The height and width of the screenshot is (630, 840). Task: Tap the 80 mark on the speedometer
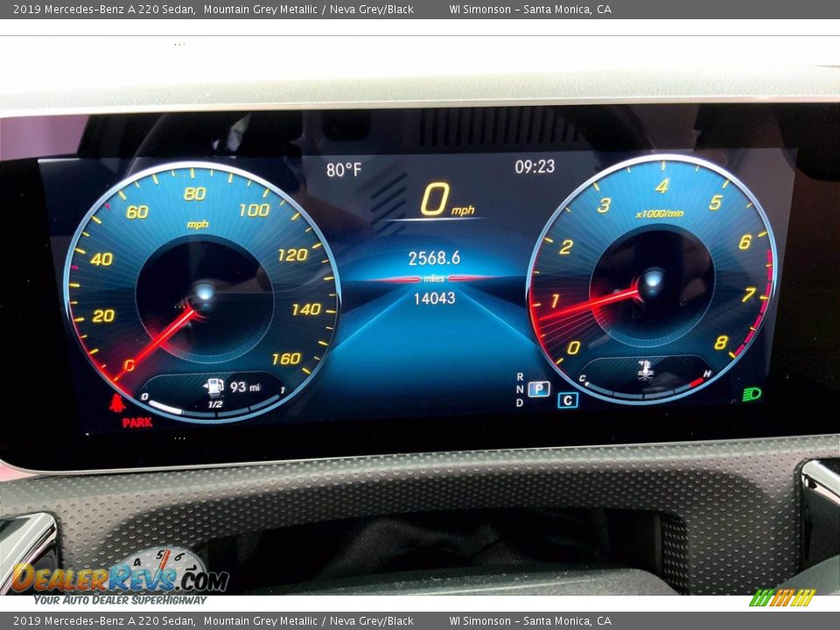tap(194, 193)
